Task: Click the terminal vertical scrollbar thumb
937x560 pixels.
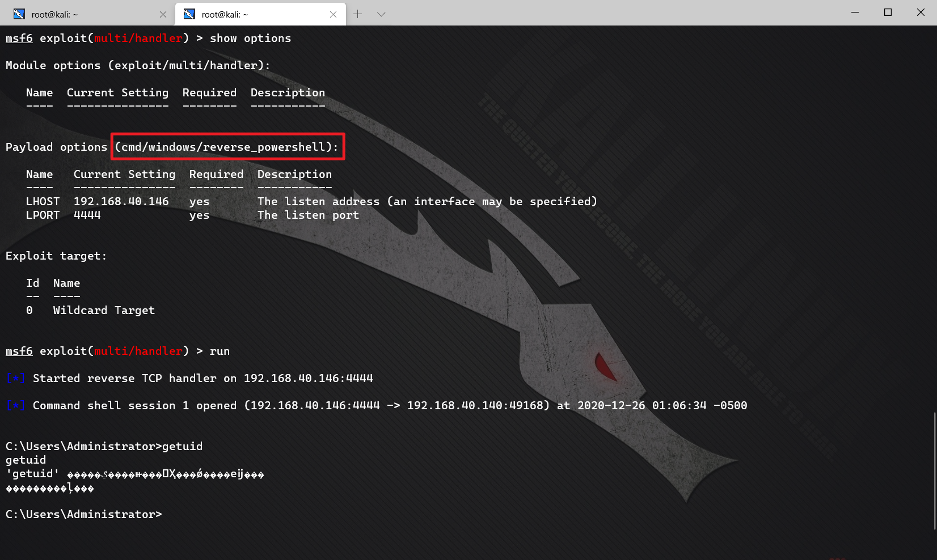Action: (934, 471)
